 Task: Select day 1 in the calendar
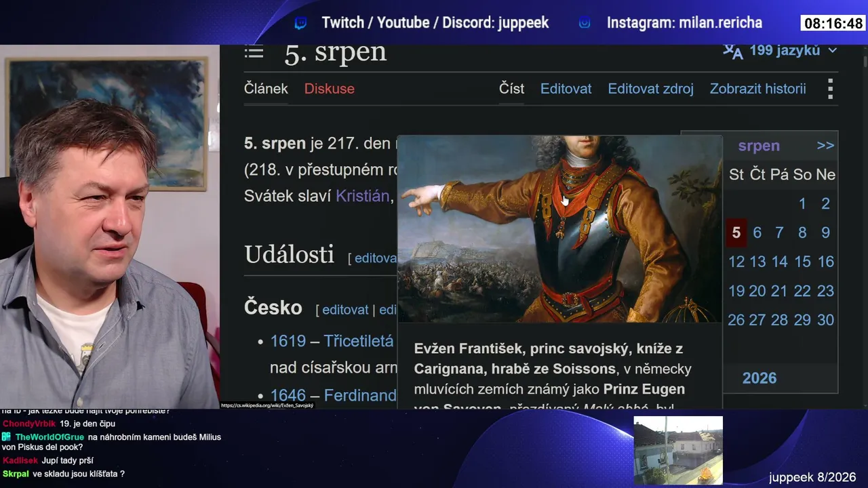tap(802, 204)
